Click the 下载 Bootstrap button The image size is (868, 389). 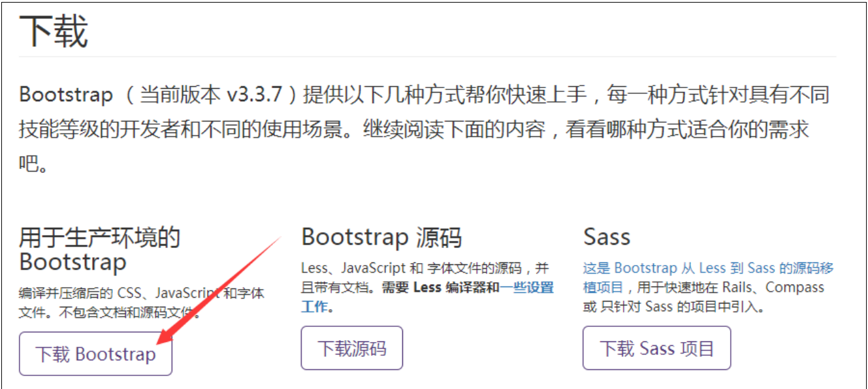[95, 353]
